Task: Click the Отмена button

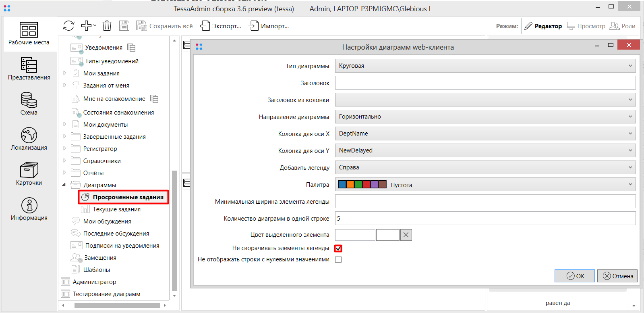Action: (617, 276)
